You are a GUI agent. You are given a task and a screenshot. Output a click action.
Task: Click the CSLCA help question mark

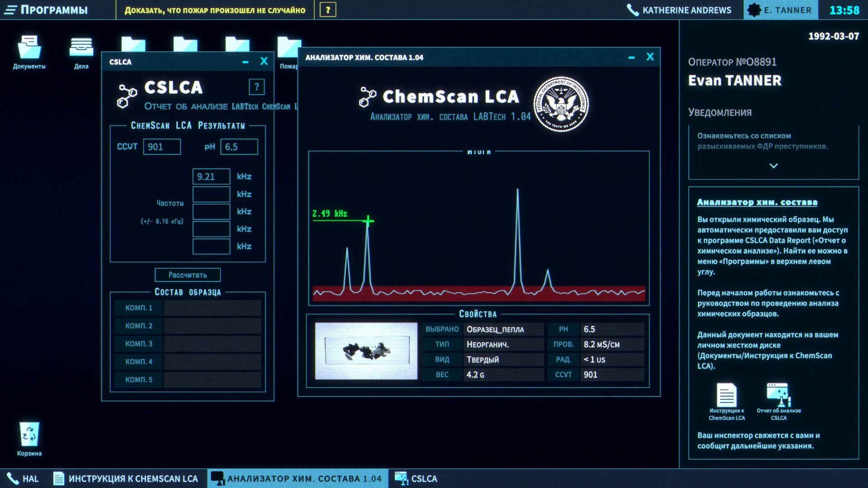[256, 87]
